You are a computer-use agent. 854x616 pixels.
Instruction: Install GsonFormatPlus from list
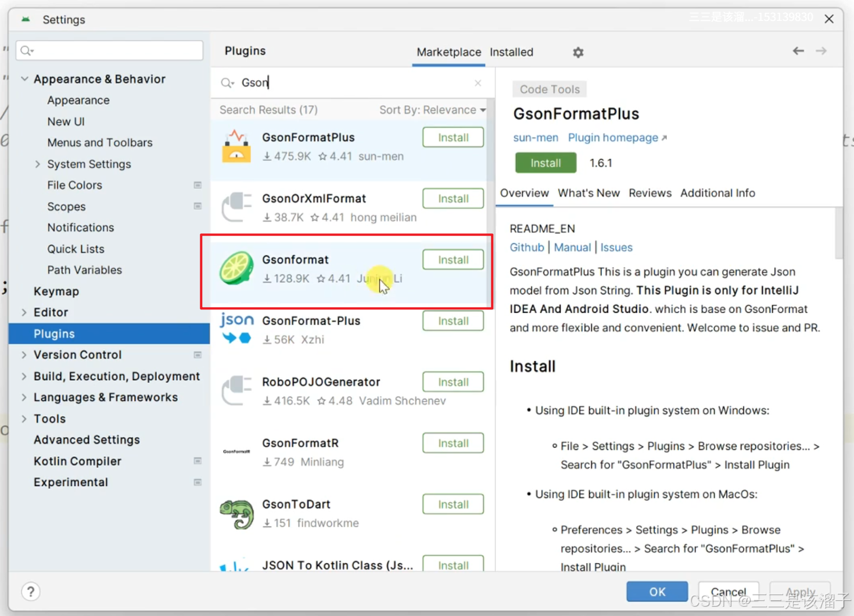tap(453, 138)
